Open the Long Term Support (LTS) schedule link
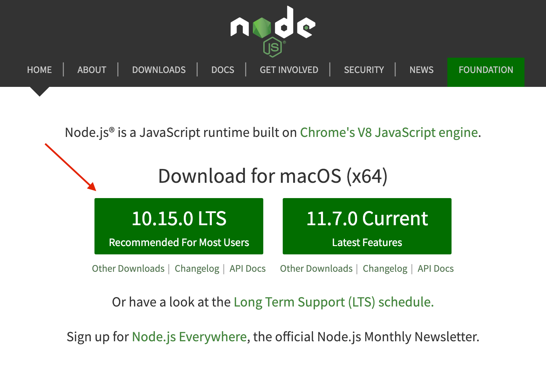Viewport: 546px width, 392px height. click(x=334, y=302)
